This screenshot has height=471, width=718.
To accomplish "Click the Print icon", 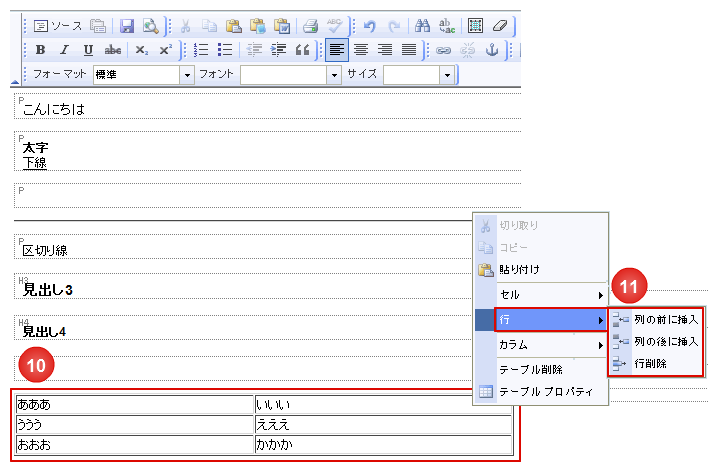I will [310, 26].
